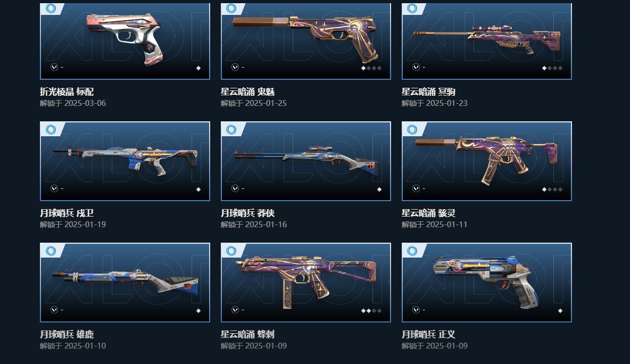Viewport: 630px width, 364px height.
Task: Select level diamonds on 星云暗涌 冥驹 sniper
Action: pyautogui.click(x=552, y=68)
